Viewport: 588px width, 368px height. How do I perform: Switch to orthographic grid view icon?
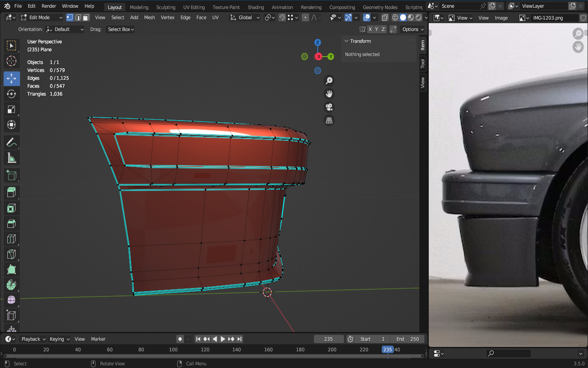tap(329, 121)
